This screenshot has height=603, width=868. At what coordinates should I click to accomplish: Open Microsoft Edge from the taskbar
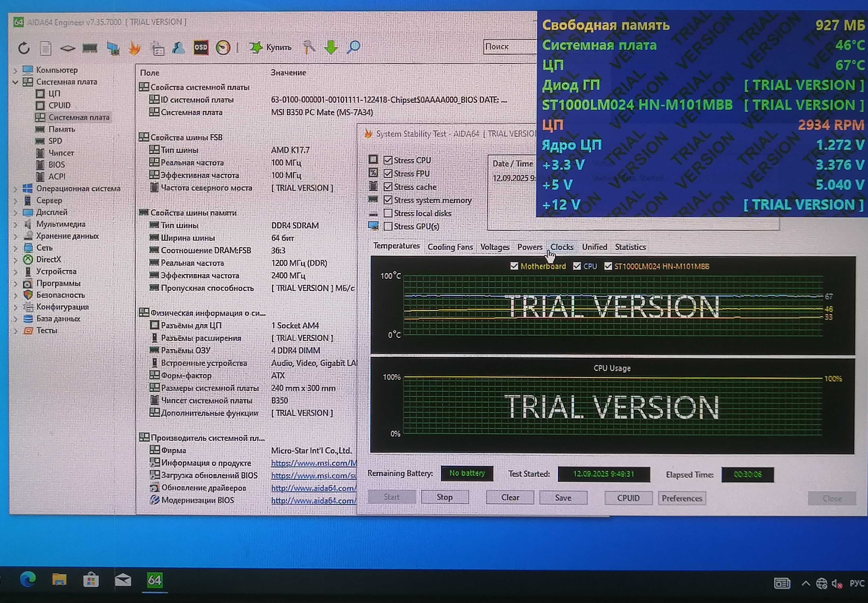28,580
